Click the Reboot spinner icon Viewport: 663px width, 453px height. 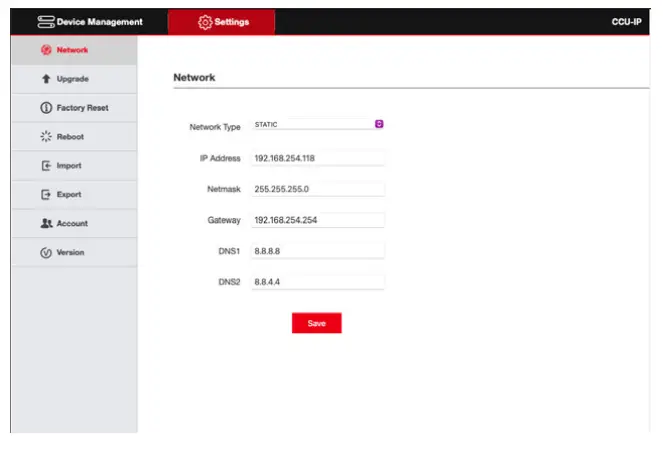coord(46,137)
